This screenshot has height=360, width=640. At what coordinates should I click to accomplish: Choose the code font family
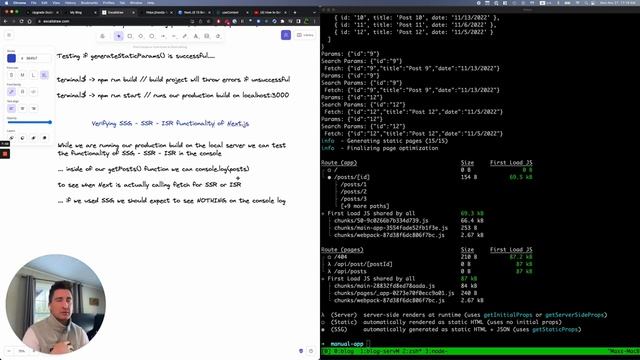33,92
